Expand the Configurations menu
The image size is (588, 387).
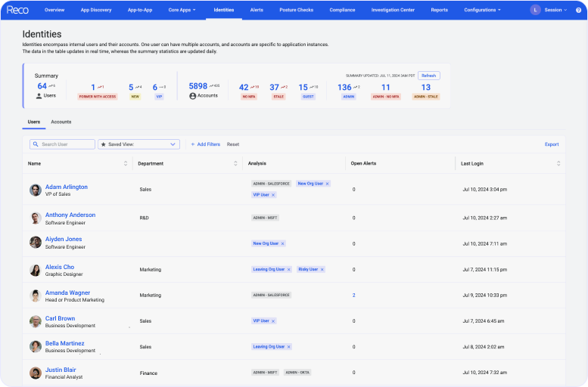pos(482,10)
